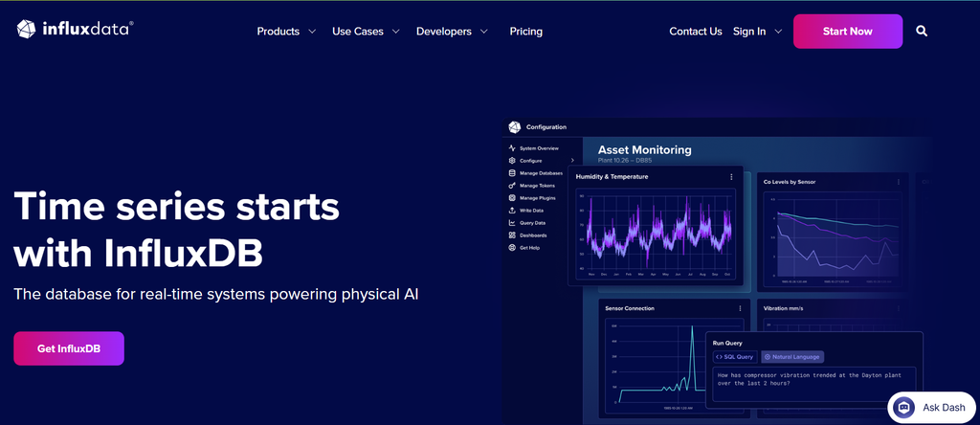
Task: Click the Configuration gem logo icon
Action: (514, 127)
